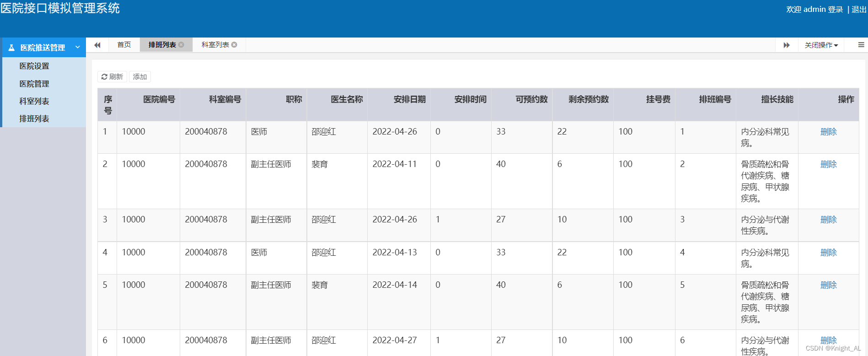
Task: Click the 添加 button
Action: [x=140, y=77]
